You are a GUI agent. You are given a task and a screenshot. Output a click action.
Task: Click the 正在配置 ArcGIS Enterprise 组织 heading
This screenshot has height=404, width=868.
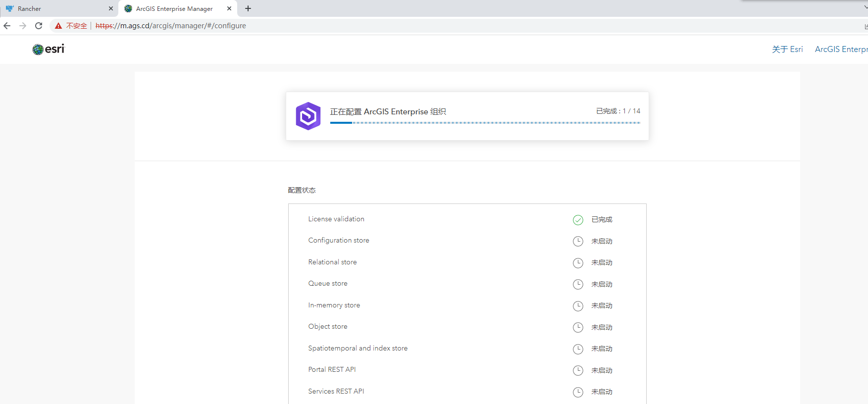[388, 111]
